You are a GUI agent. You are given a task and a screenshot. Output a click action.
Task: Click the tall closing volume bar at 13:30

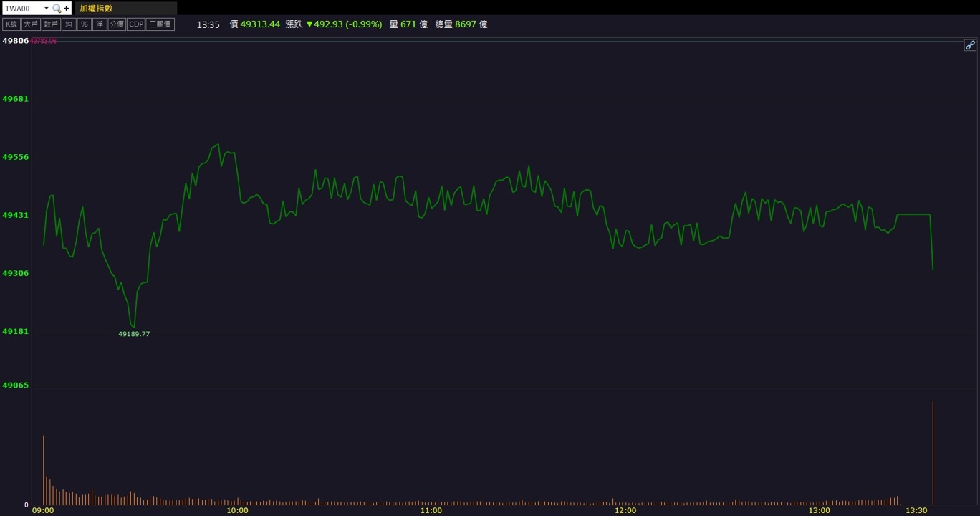pos(933,453)
